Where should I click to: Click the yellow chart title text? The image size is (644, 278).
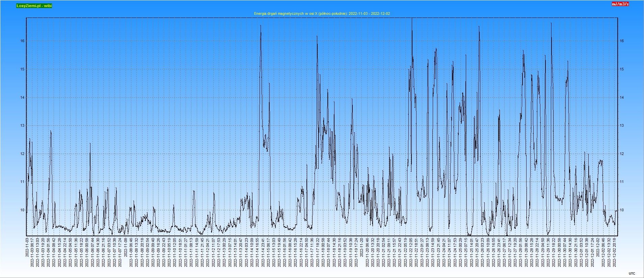(322, 13)
